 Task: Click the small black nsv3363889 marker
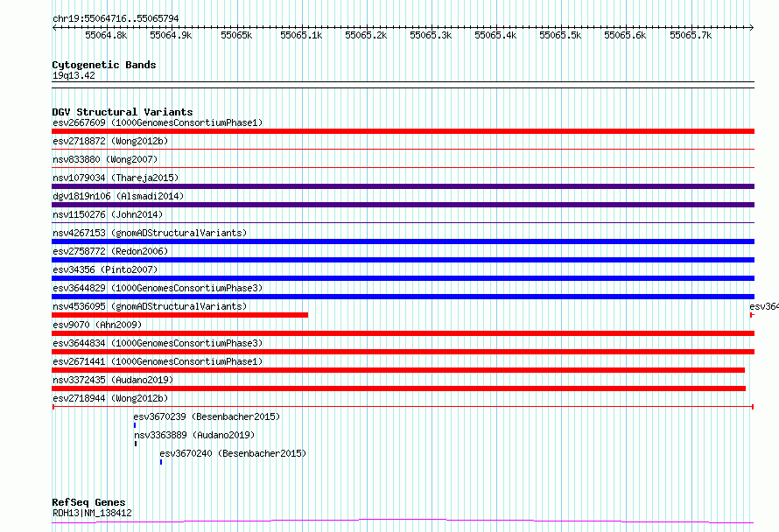[x=136, y=444]
